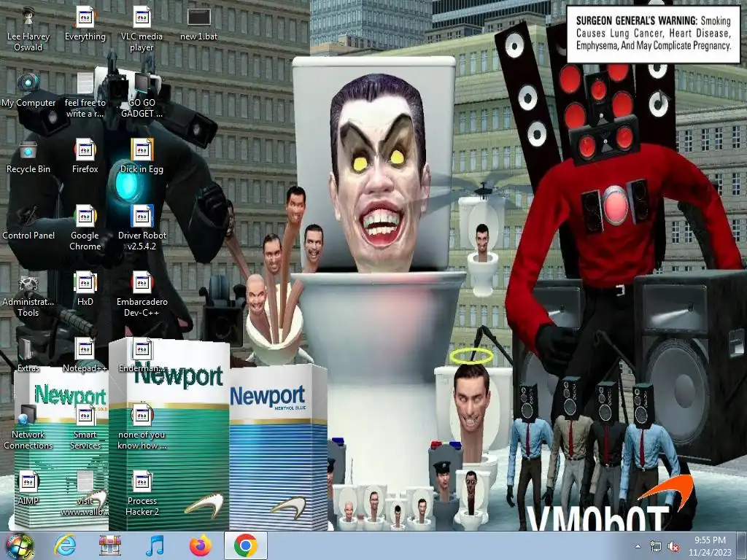Open the VLC media player shortcut
This screenshot has width=747, height=560.
(142, 29)
